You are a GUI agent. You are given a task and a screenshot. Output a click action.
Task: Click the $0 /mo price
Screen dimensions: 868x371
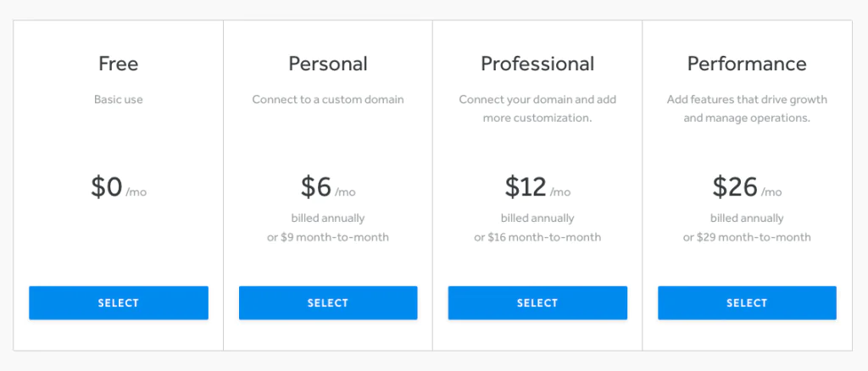pos(118,187)
